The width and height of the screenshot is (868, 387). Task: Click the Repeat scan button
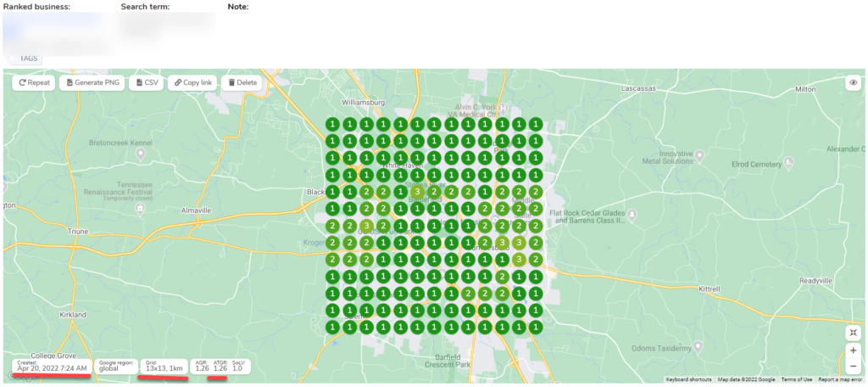35,83
